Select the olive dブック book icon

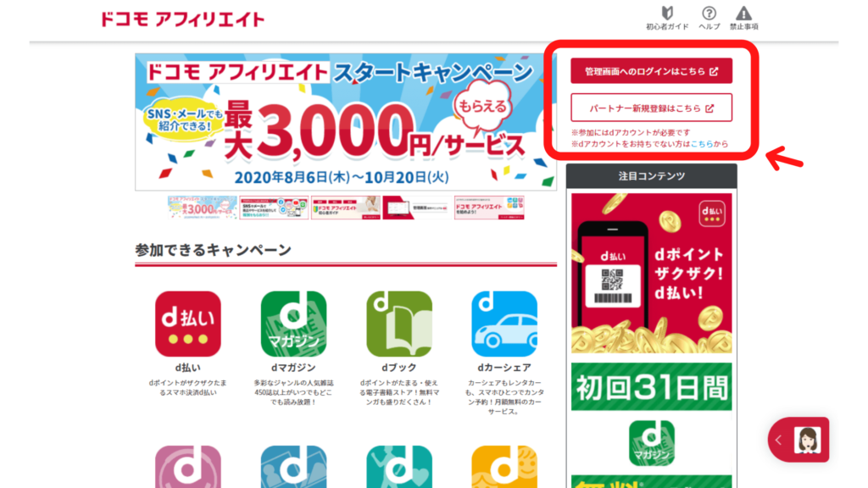point(399,324)
